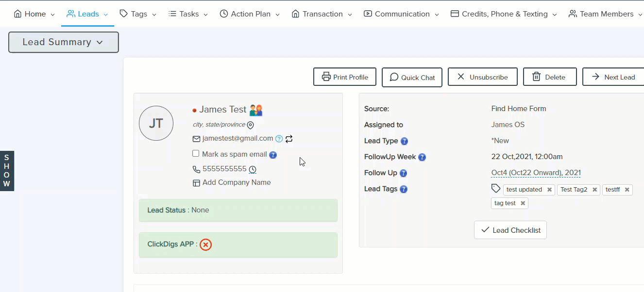Click the help icon beside FollowUp Week
Viewport: 644px width, 292px height.
[422, 157]
